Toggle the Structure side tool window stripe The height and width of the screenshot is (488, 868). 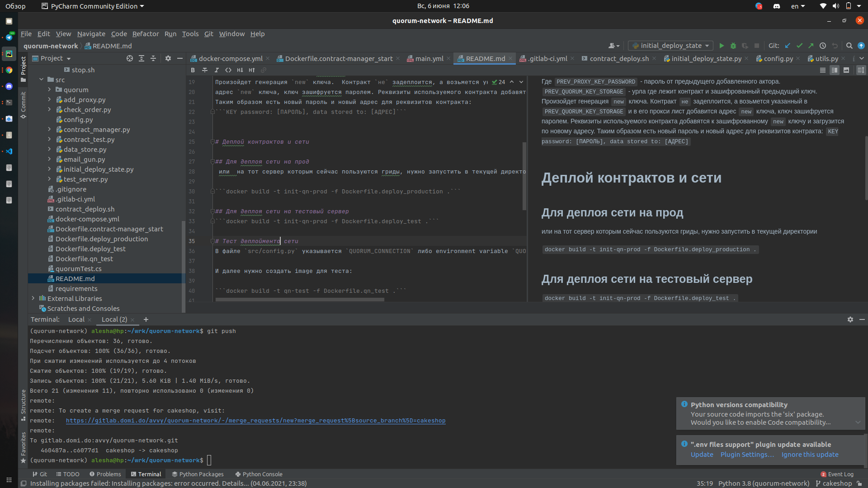pyautogui.click(x=24, y=405)
